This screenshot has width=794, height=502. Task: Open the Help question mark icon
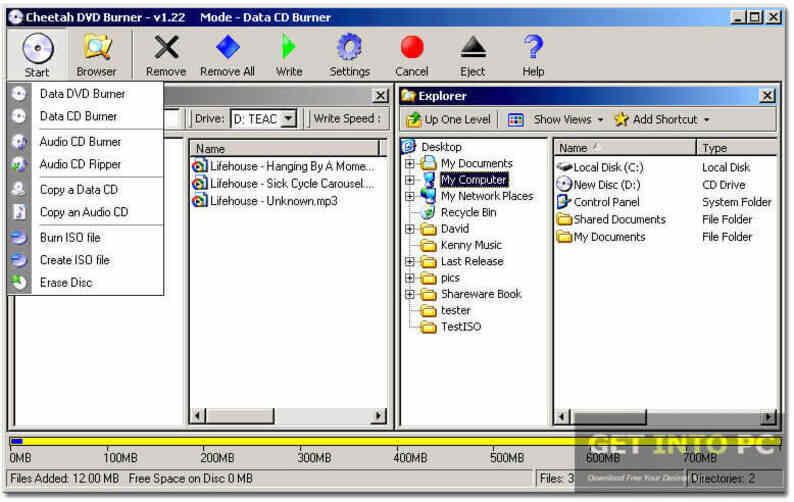tap(533, 47)
